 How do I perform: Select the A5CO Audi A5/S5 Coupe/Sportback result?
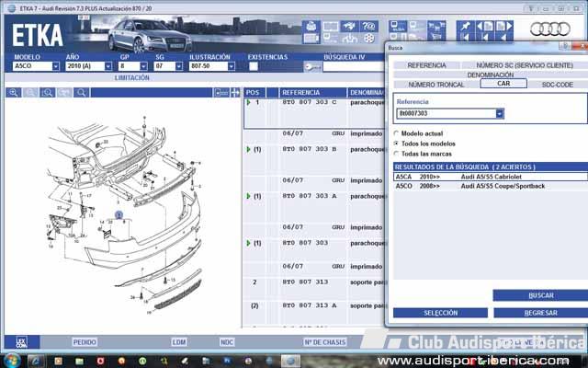490,186
